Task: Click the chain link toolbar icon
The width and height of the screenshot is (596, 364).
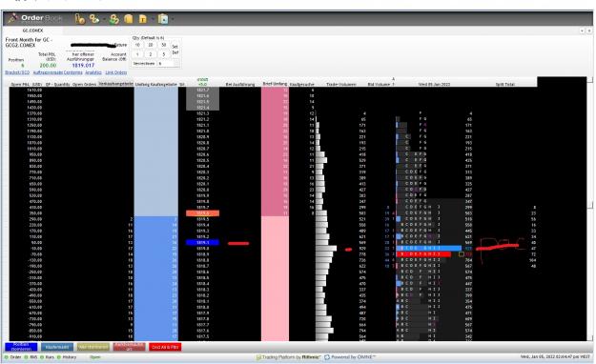Action: [x=93, y=19]
